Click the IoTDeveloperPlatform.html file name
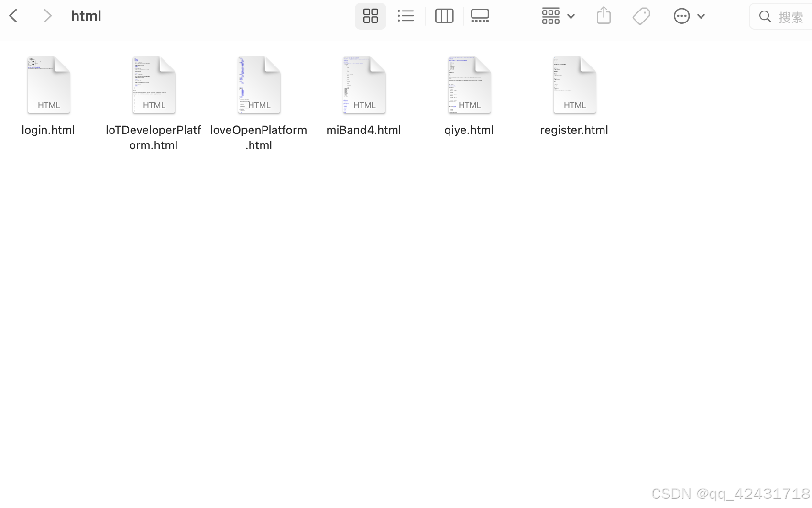This screenshot has height=508, width=812. pos(154,138)
